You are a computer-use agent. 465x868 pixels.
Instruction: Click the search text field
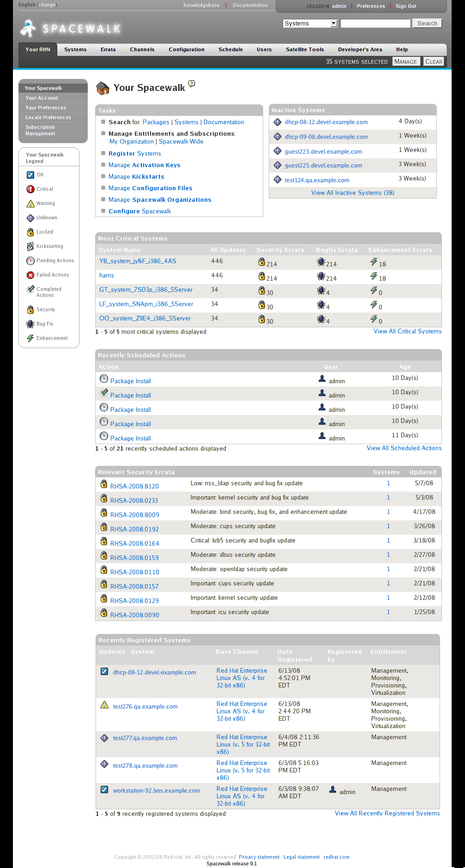coord(375,24)
